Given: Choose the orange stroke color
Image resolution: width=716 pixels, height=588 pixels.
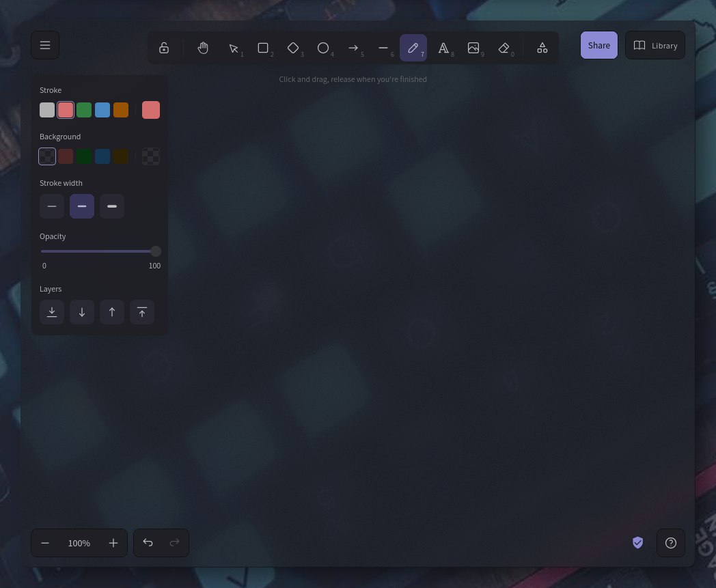Looking at the screenshot, I should coord(121,110).
